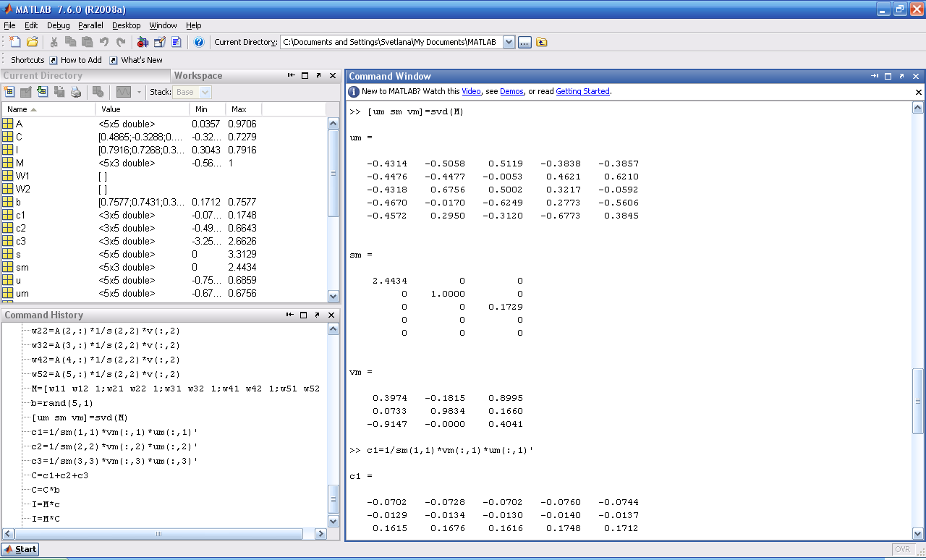The width and height of the screenshot is (926, 560).
Task: Expand the plot selector dropdown arrow
Action: coord(139,92)
